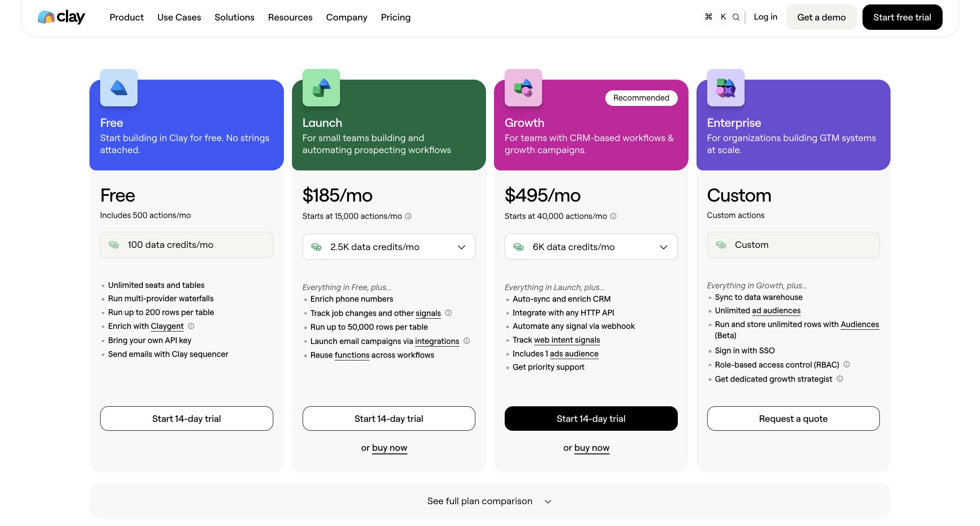Click Start free trial button
This screenshot has height=526, width=980.
click(902, 17)
